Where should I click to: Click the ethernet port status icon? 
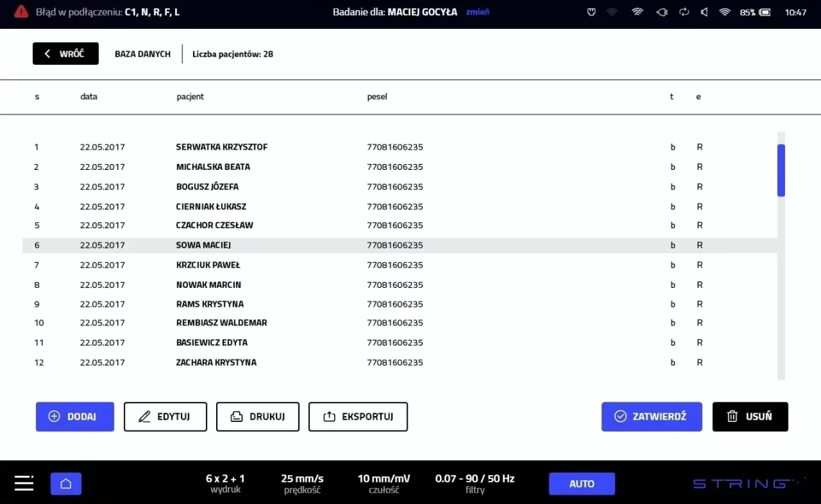pyautogui.click(x=591, y=12)
